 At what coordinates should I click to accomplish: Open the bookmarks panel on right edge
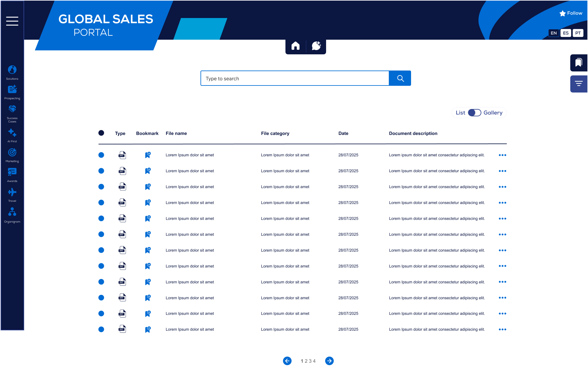579,63
